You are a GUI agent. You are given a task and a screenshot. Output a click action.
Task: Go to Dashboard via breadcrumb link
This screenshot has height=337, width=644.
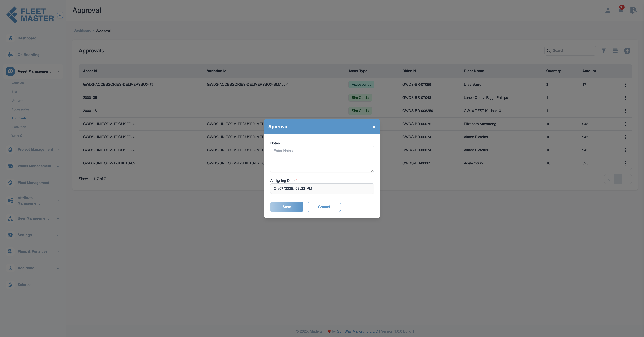pos(82,30)
